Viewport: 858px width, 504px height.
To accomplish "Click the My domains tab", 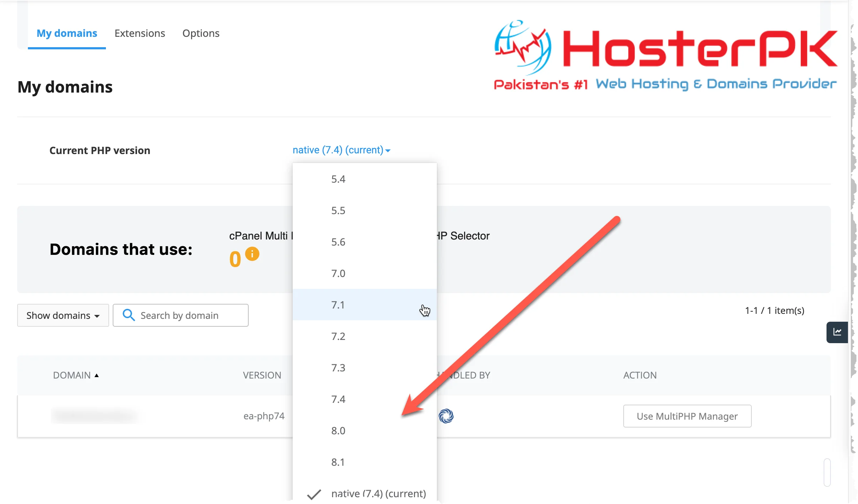I will tap(66, 33).
